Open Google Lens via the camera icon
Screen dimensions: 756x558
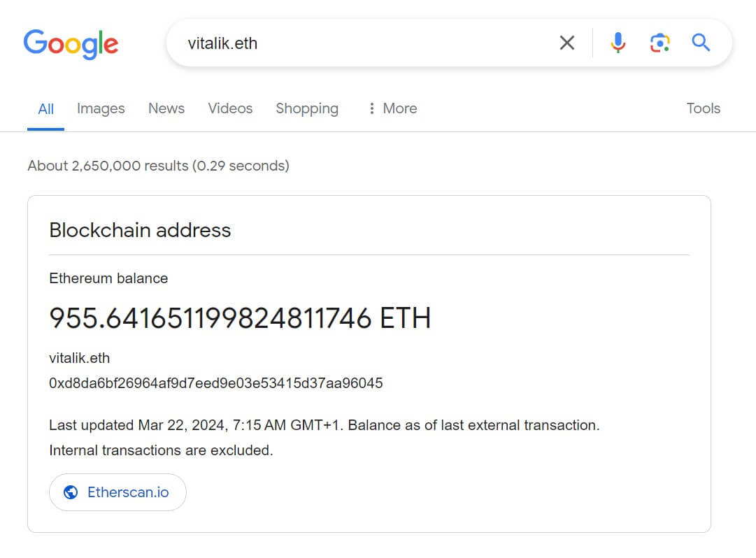coord(659,43)
